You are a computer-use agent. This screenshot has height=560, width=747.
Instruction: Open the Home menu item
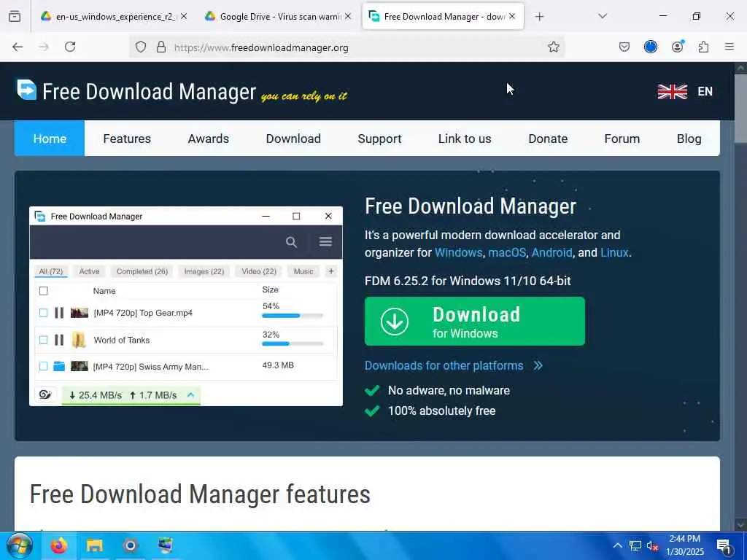click(x=50, y=139)
